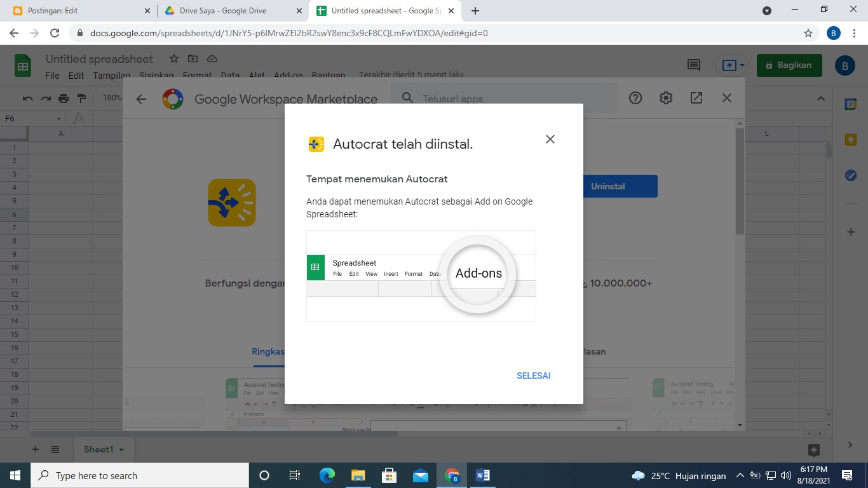Open Microsoft Word from the taskbar
Viewport: 868px width, 488px height.
pyautogui.click(x=483, y=475)
